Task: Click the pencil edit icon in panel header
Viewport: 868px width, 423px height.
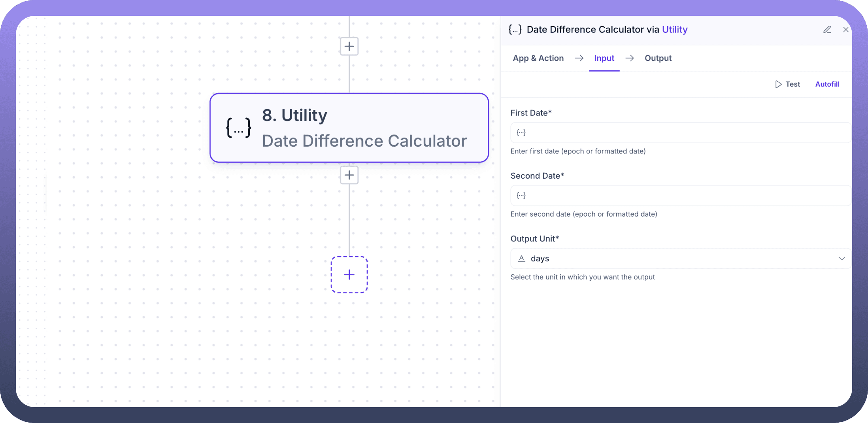Action: [x=827, y=30]
